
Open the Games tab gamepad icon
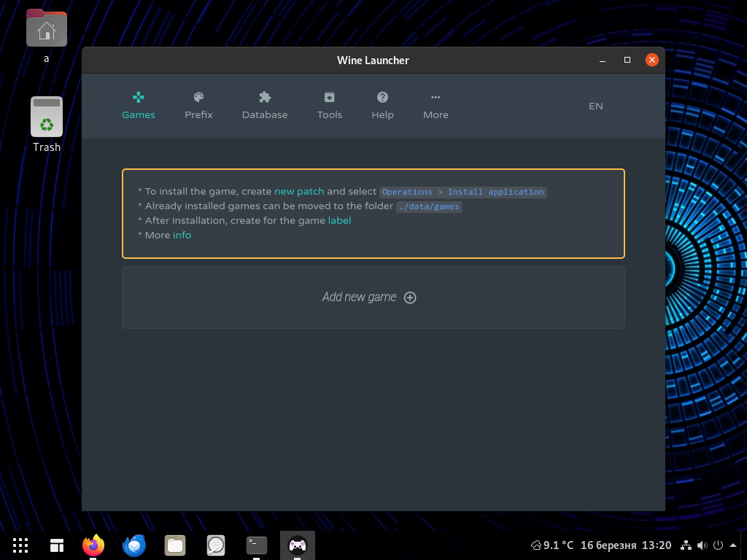point(138,97)
